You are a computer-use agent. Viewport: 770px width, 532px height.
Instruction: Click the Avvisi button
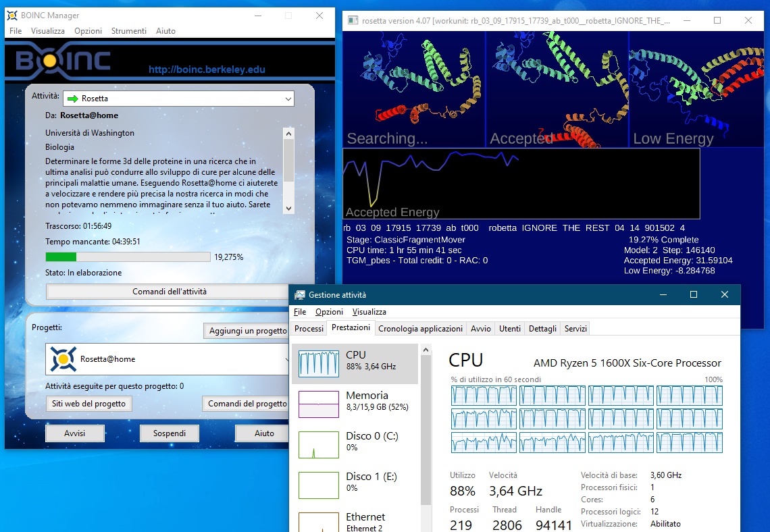(x=75, y=433)
